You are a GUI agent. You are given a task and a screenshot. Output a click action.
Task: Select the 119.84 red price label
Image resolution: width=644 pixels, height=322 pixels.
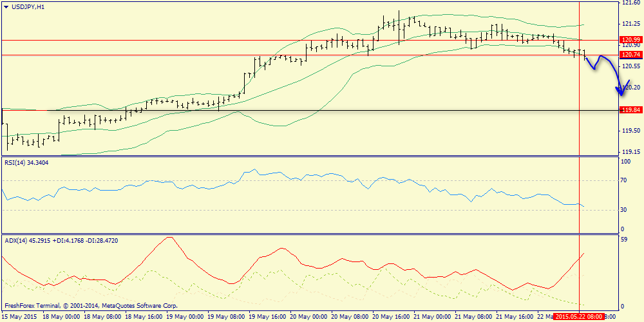631,110
